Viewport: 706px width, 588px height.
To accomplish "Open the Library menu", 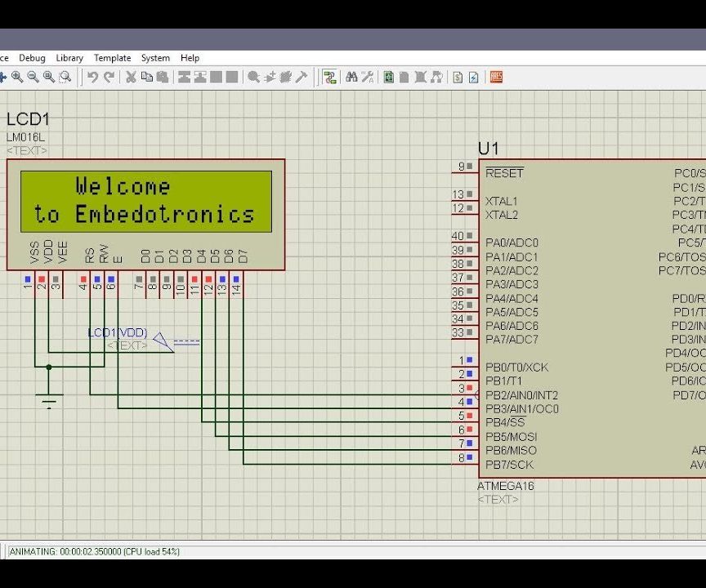I will [69, 58].
